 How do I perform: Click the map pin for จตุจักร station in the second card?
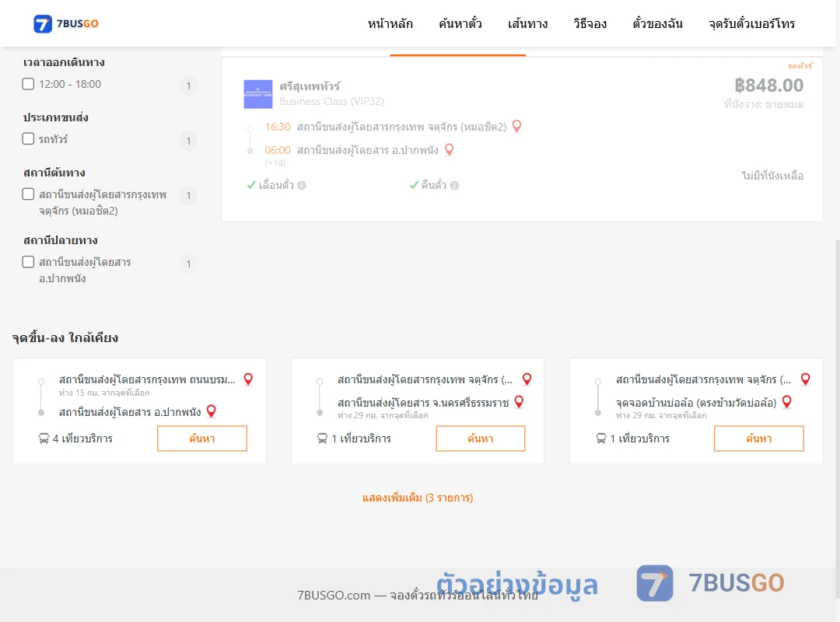527,379
